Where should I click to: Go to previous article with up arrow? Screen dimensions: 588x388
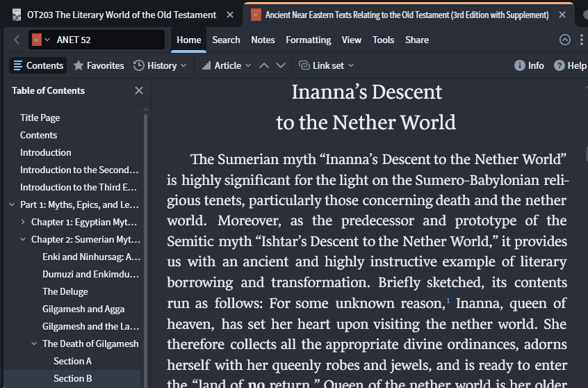tap(264, 65)
